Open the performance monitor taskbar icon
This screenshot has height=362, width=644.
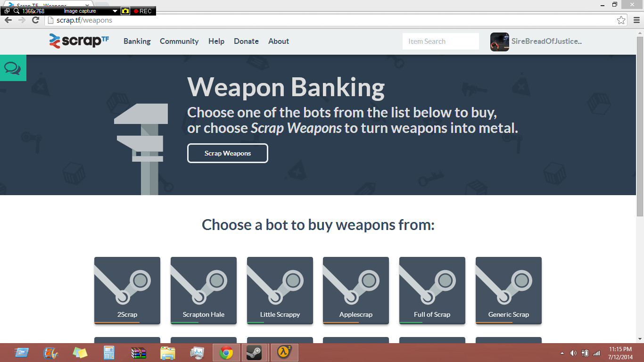197,353
